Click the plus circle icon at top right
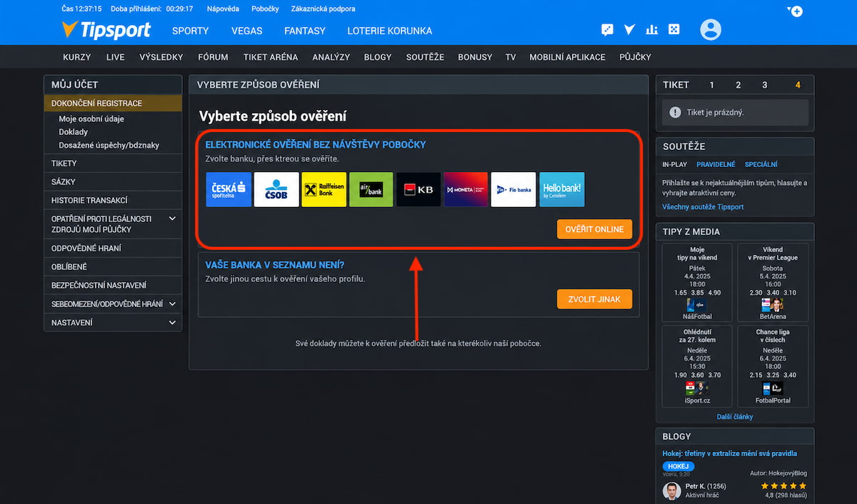Screen dimensions: 857x504 click(x=796, y=11)
